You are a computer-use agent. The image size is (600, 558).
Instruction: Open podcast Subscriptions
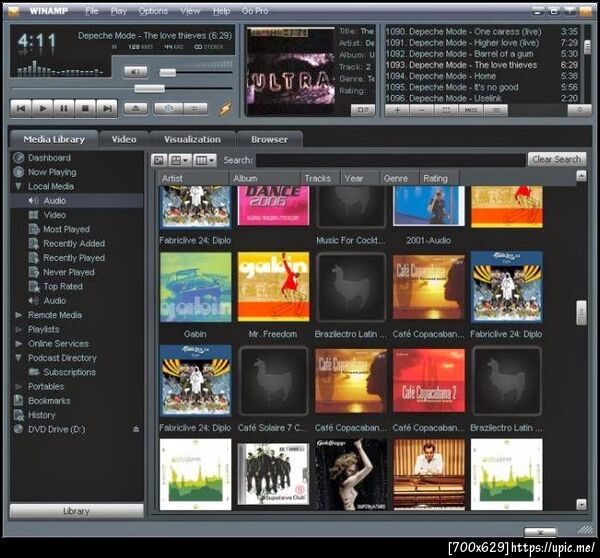[x=69, y=372]
